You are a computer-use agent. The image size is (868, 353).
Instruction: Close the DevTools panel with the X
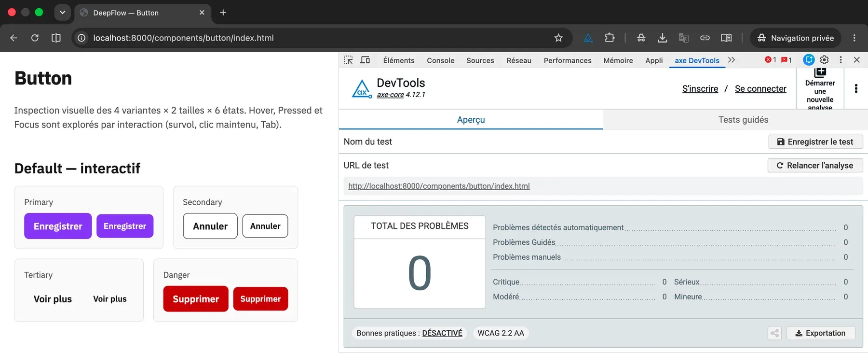click(856, 60)
